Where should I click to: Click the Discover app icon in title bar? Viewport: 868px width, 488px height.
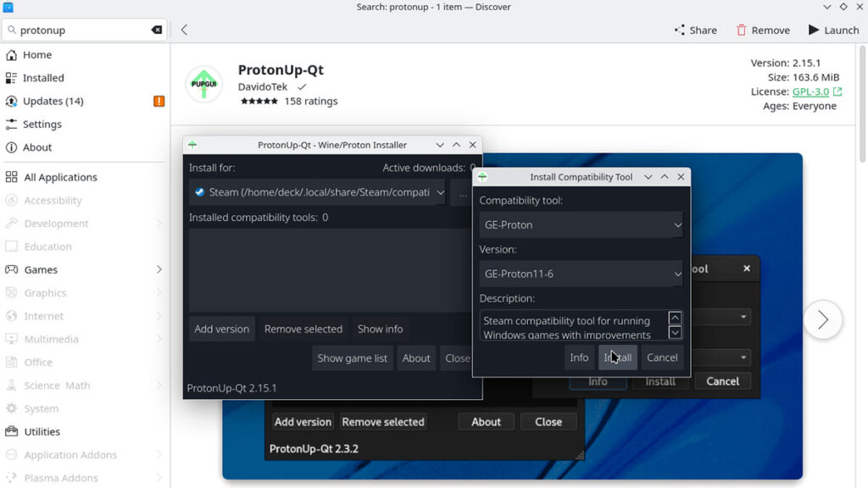tap(8, 7)
